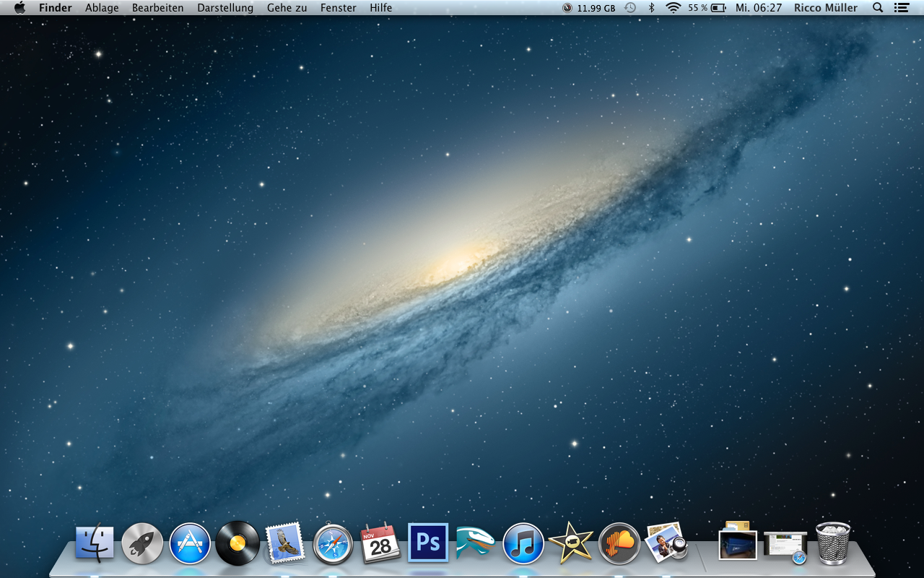Open Spotlight search magnifier
924x578 pixels.
[x=878, y=8]
